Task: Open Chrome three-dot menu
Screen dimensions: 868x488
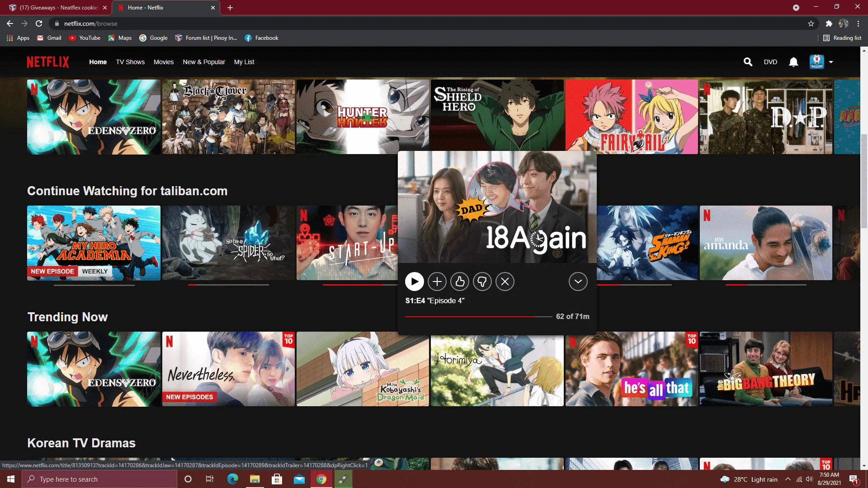Action: (858, 23)
